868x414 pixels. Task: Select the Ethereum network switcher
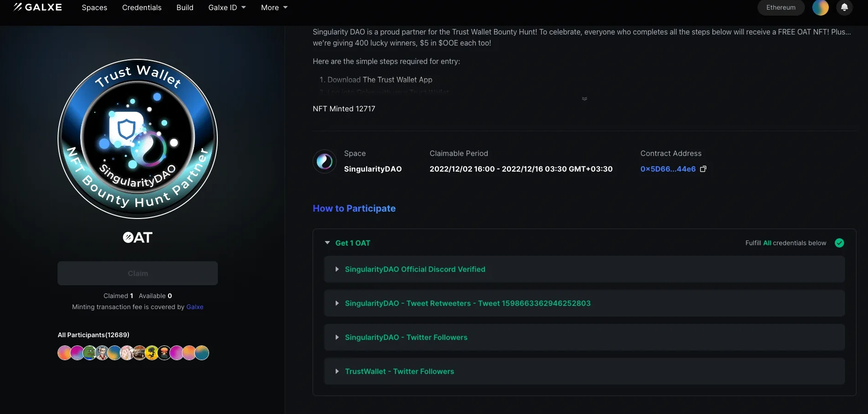click(x=781, y=7)
